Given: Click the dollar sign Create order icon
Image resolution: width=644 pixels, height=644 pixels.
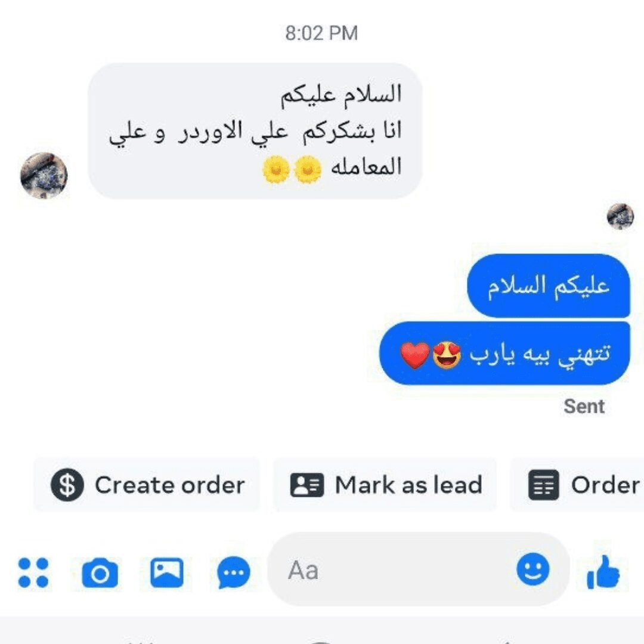Looking at the screenshot, I should (x=67, y=485).
